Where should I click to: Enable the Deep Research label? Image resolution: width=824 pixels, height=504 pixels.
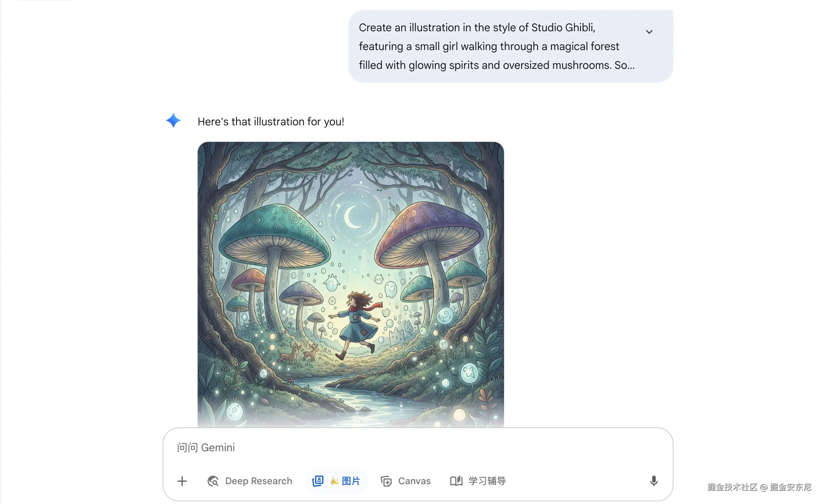pos(258,481)
